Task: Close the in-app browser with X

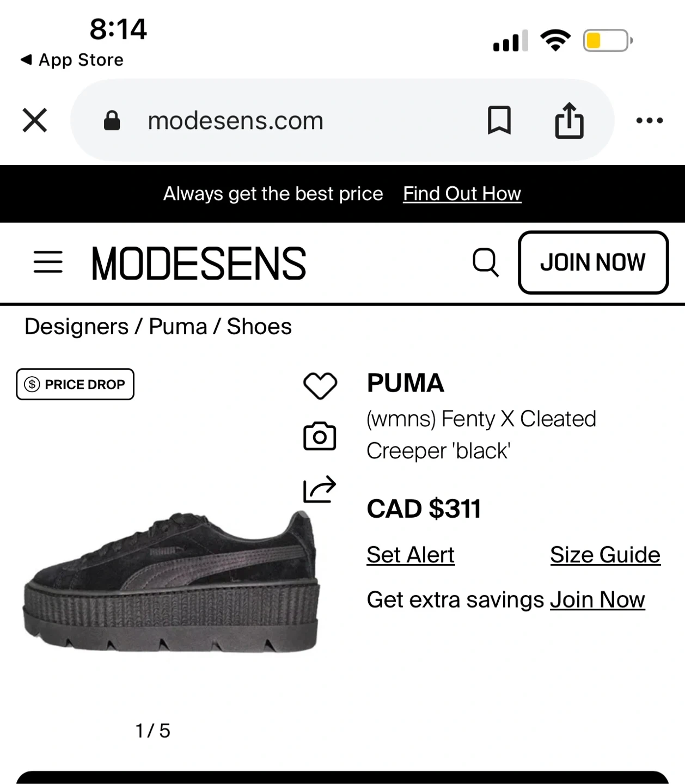Action: tap(35, 120)
